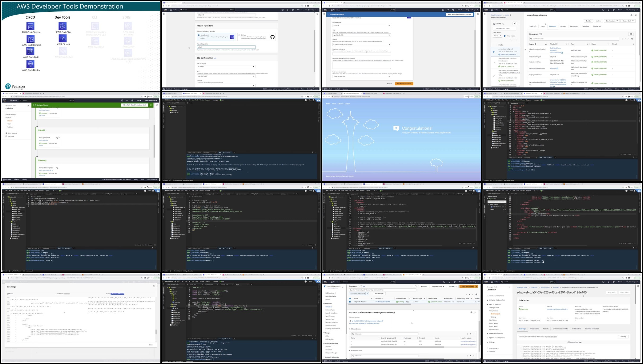The height and width of the screenshot is (364, 643).
Task: Click the CodeCommit logo in the repository provider card
Action: point(232,37)
